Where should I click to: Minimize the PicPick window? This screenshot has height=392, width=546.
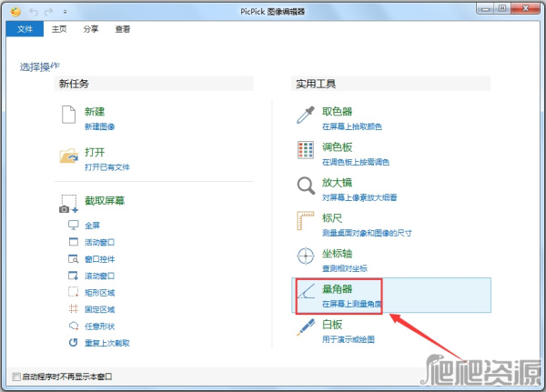tap(486, 9)
